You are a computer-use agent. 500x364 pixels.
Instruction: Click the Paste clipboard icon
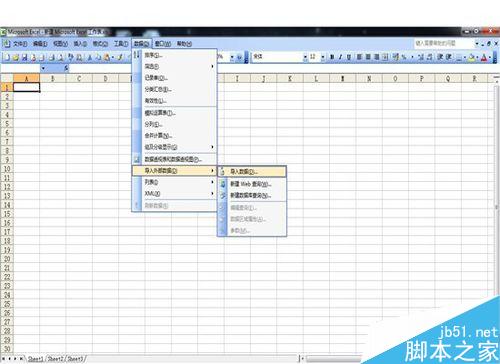(107, 57)
